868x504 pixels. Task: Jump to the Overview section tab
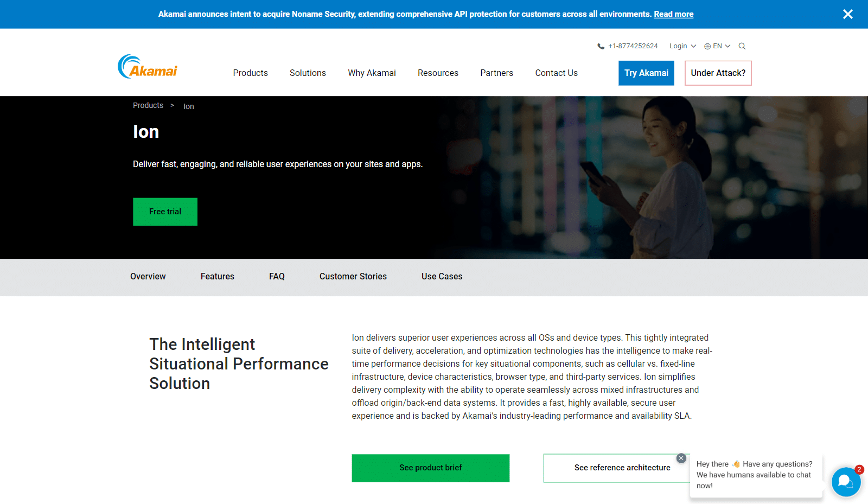click(x=148, y=277)
